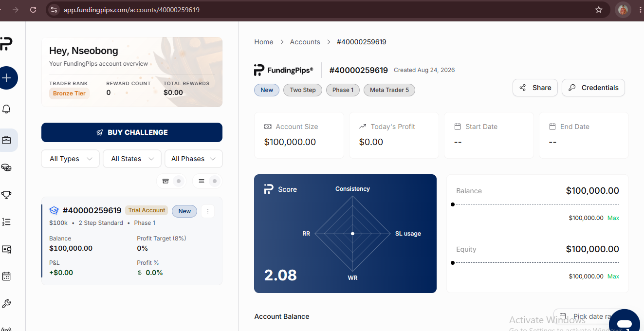
Task: Click the End Date card
Action: (x=584, y=135)
